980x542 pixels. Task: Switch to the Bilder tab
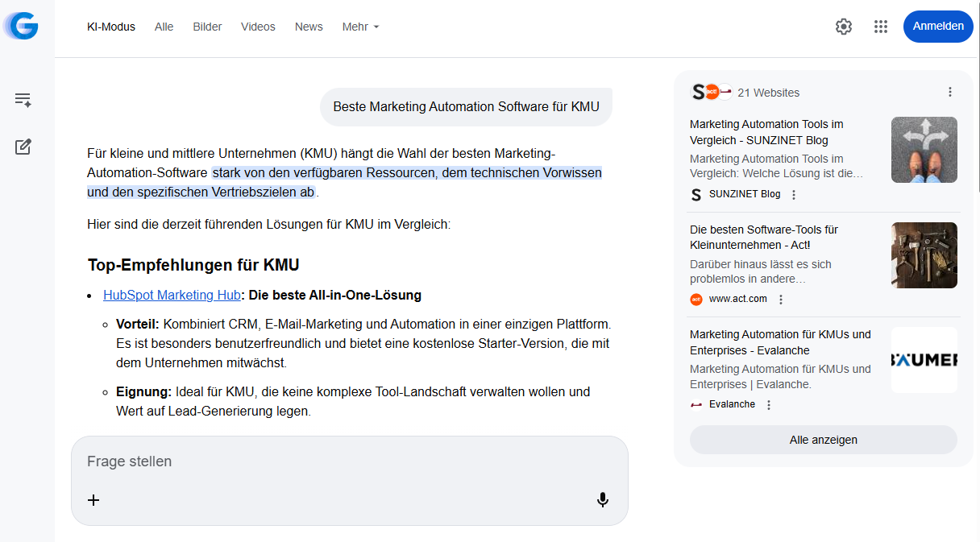tap(207, 27)
